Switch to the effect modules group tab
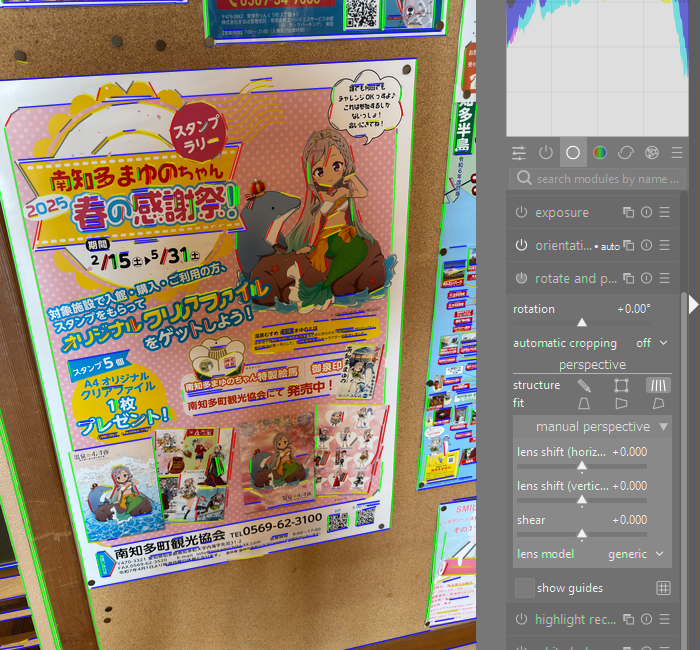Screen dimensions: 700x650 652,153
